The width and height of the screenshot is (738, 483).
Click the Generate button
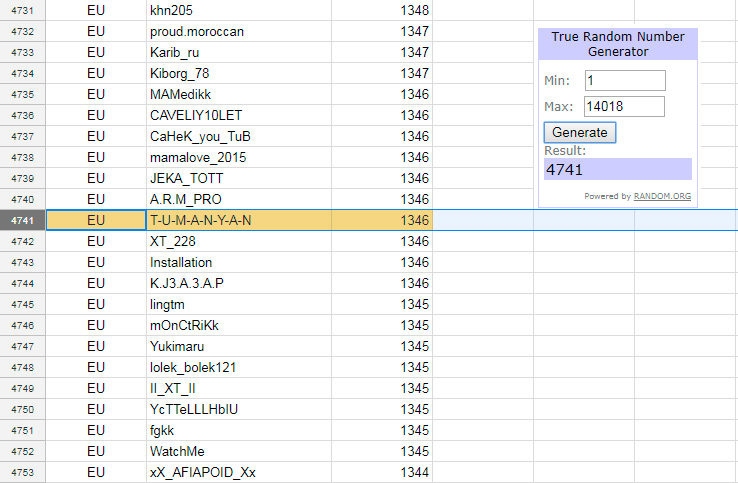coord(580,132)
